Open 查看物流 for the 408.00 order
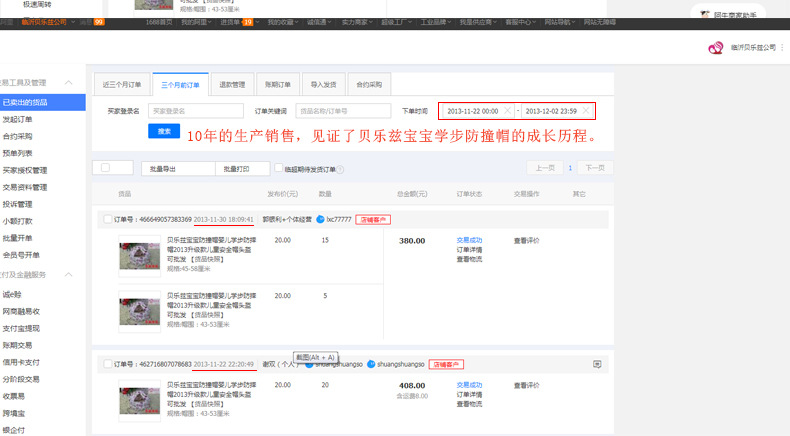790x436 pixels. coord(469,404)
